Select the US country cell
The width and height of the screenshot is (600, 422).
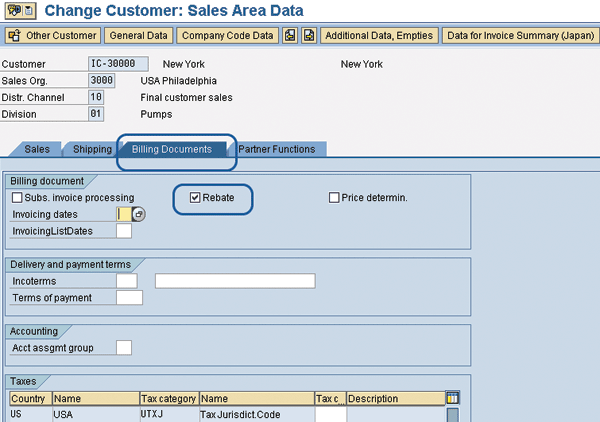[31, 414]
